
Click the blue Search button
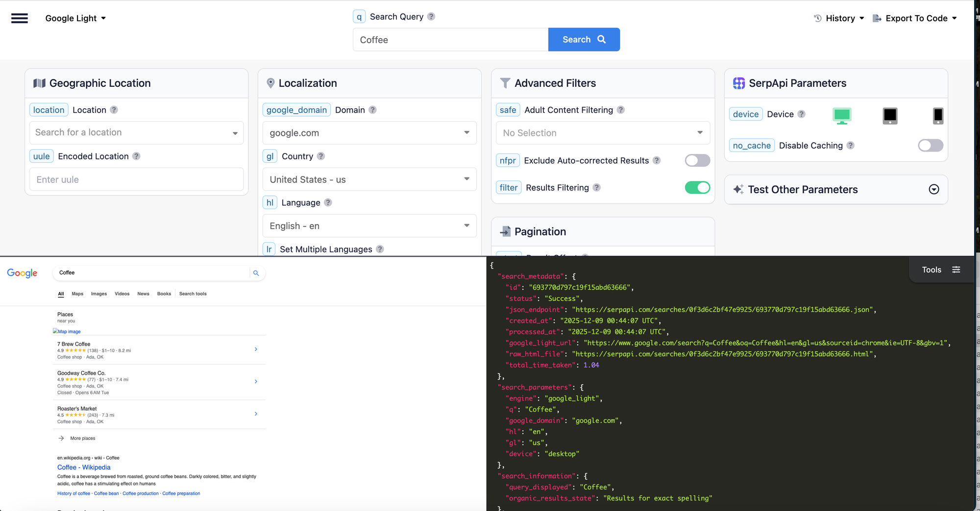click(584, 40)
